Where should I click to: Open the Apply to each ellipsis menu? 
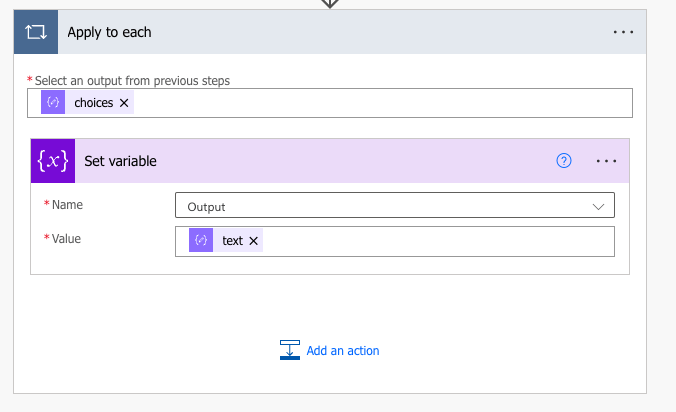pos(623,32)
